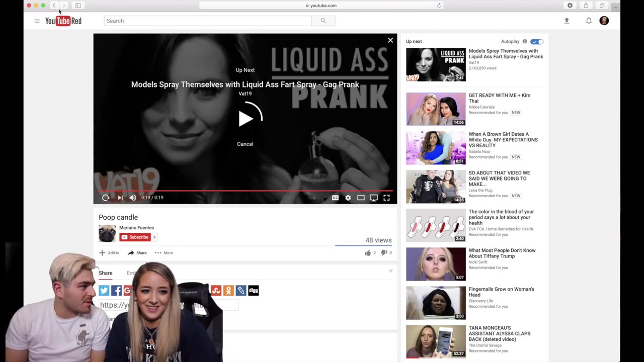The height and width of the screenshot is (362, 644).
Task: Go back using Safari's back arrow
Action: point(54,6)
